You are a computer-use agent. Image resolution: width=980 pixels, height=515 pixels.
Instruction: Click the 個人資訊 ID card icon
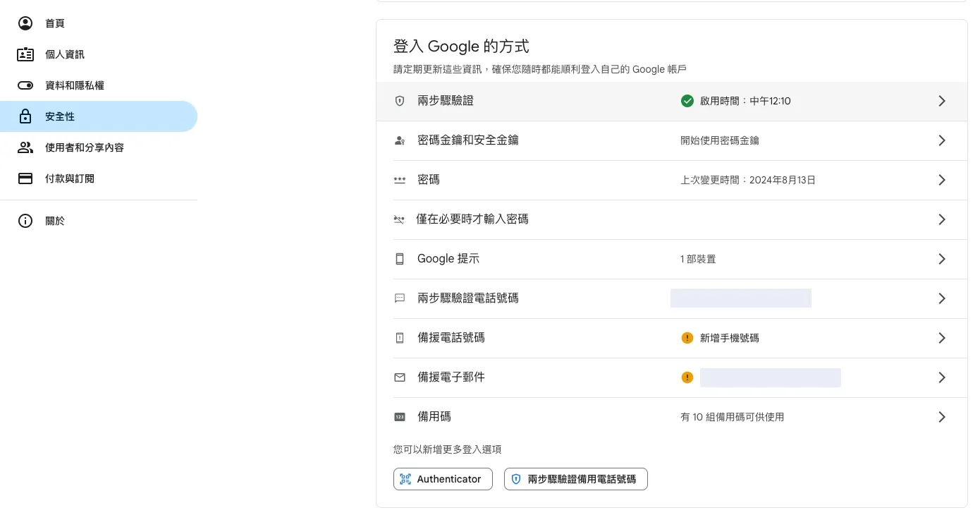pyautogui.click(x=25, y=54)
